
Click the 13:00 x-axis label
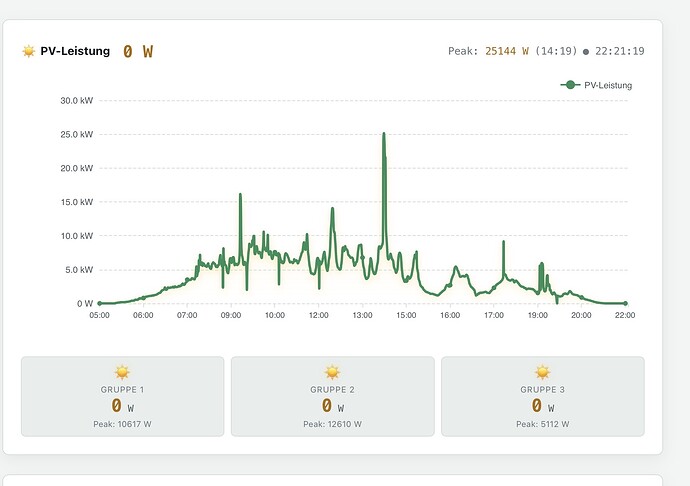[362, 315]
